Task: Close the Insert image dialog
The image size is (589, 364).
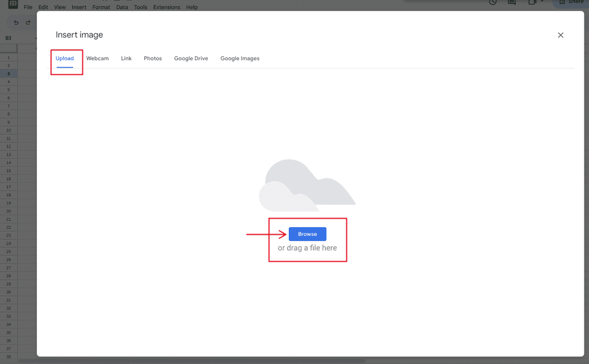Action: click(560, 35)
